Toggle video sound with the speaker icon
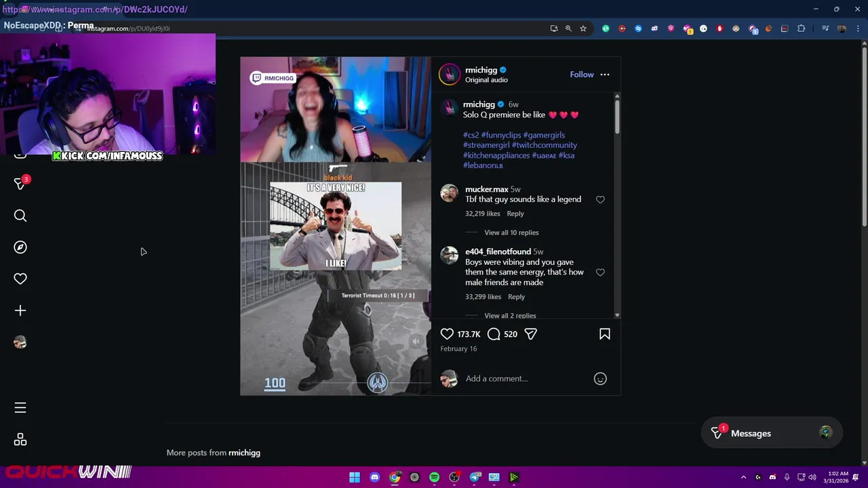This screenshot has height=488, width=868. [416, 342]
